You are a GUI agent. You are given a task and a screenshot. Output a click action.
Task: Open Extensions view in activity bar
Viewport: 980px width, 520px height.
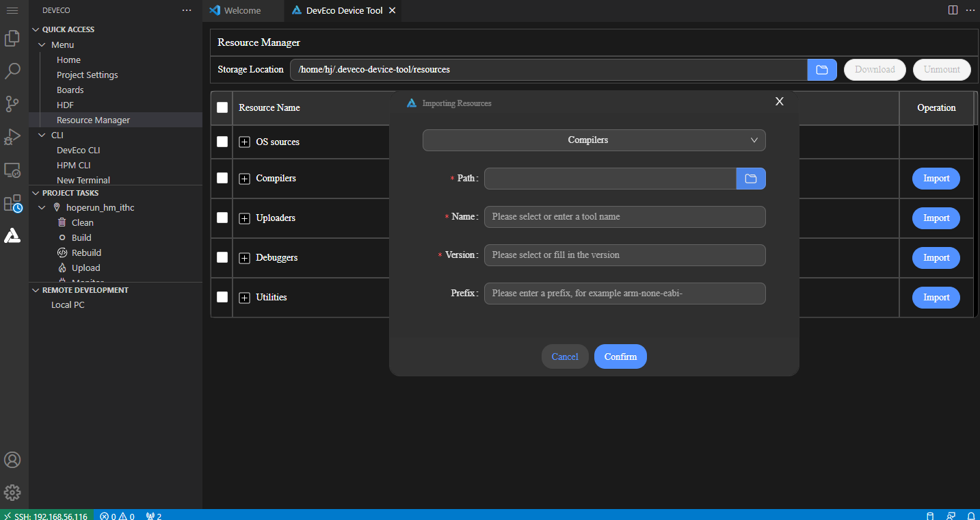click(x=12, y=203)
